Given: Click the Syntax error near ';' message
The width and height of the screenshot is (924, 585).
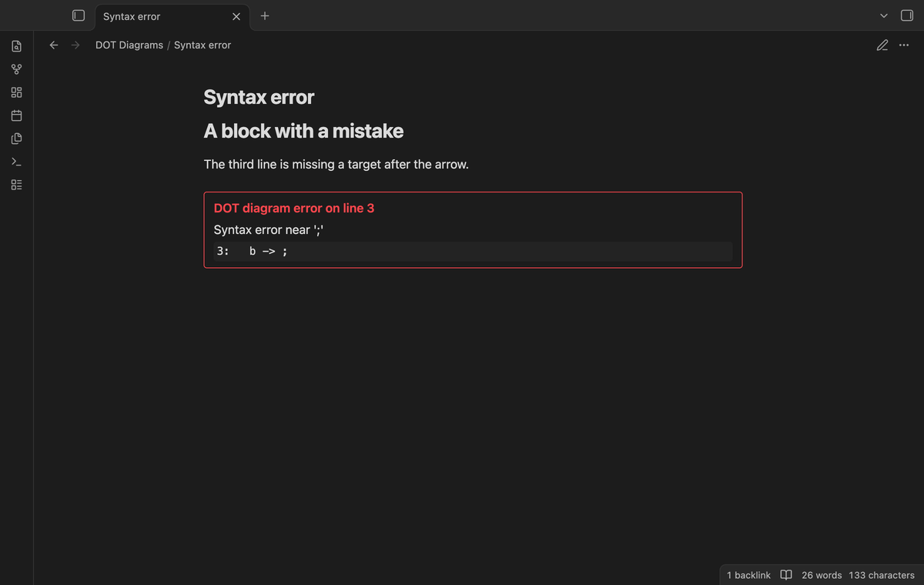Looking at the screenshot, I should click(x=269, y=229).
